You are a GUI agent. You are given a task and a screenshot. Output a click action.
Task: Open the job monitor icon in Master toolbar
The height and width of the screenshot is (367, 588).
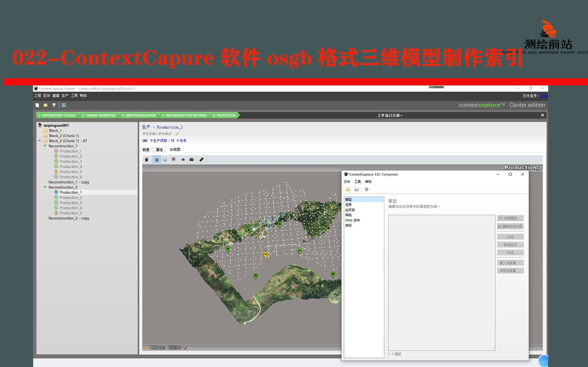[x=64, y=105]
